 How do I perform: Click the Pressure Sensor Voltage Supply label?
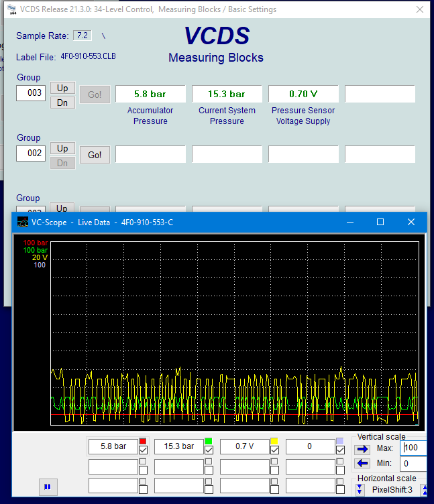pyautogui.click(x=303, y=116)
